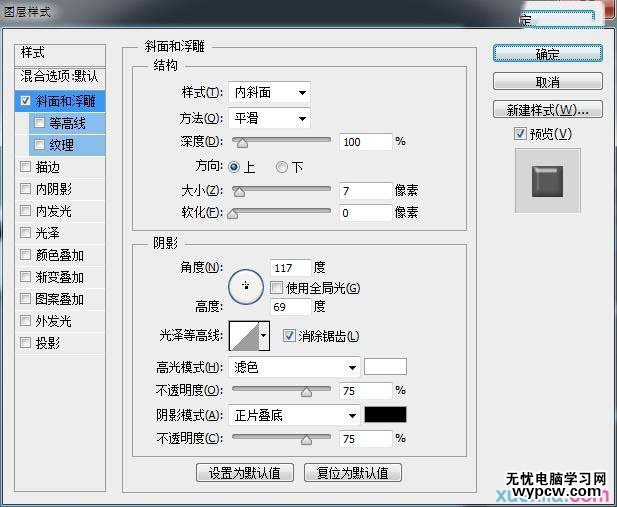Enable the 等高线 checkbox
Viewport: 617px width, 507px height.
(x=39, y=123)
